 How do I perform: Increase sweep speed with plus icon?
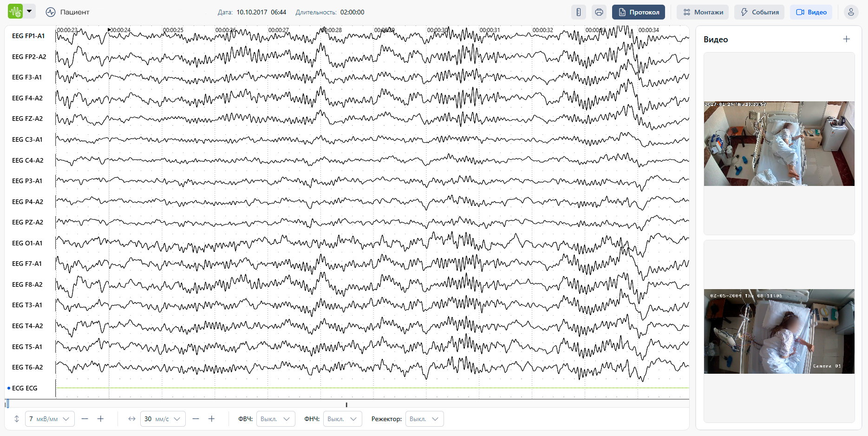click(x=211, y=419)
